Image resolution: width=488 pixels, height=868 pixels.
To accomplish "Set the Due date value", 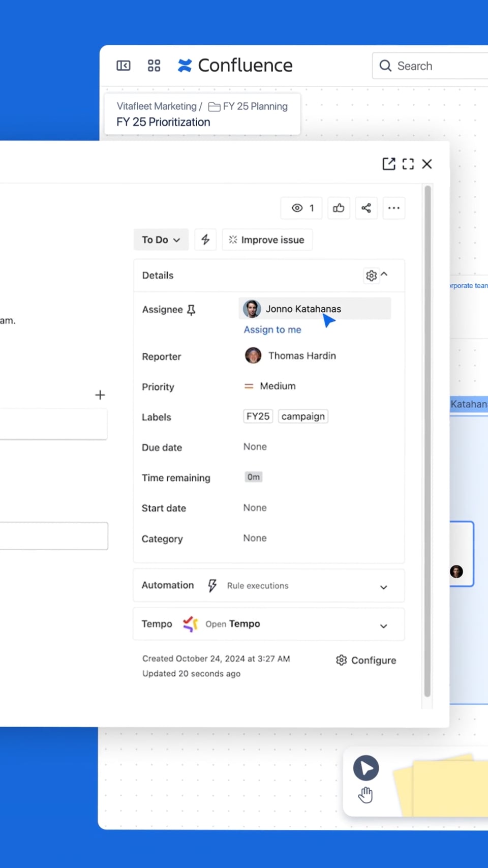I will [255, 446].
